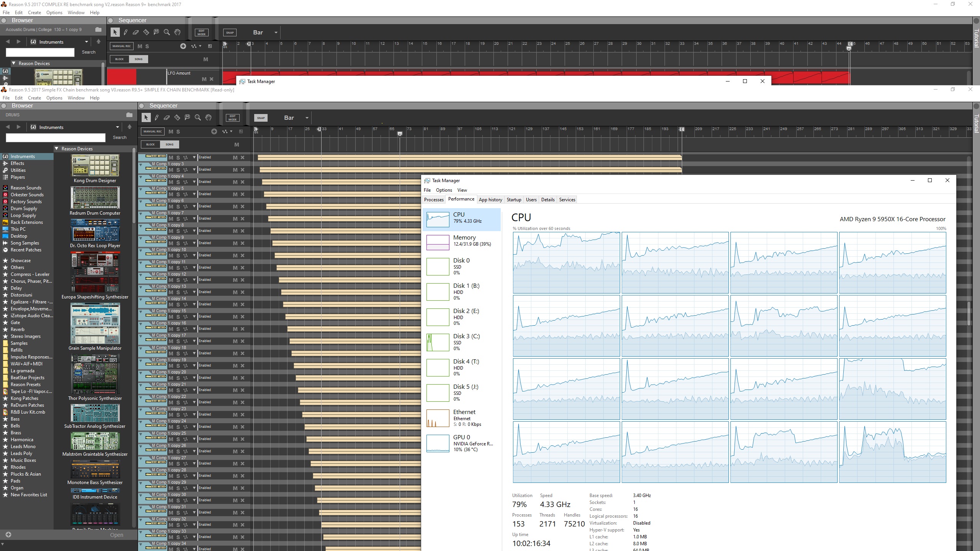Select Eraser tool in COMPLEX RE benchmark window
This screenshot has height=551, width=980.
tap(136, 32)
